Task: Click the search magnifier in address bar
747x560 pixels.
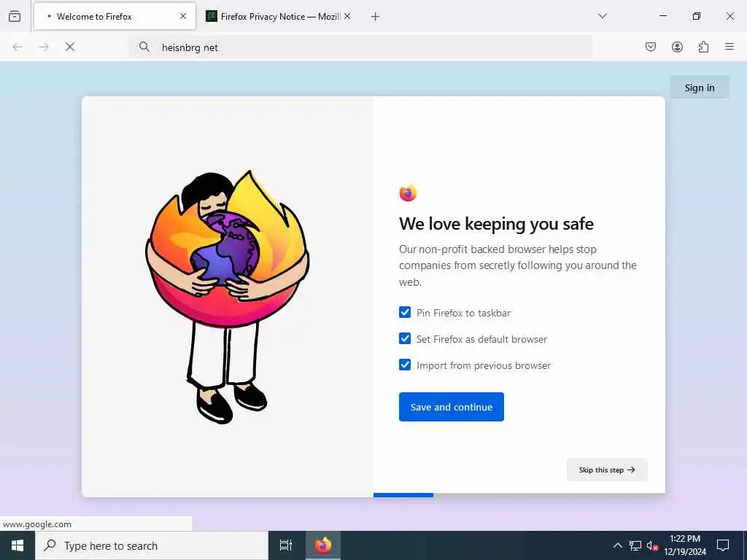Action: (144, 47)
